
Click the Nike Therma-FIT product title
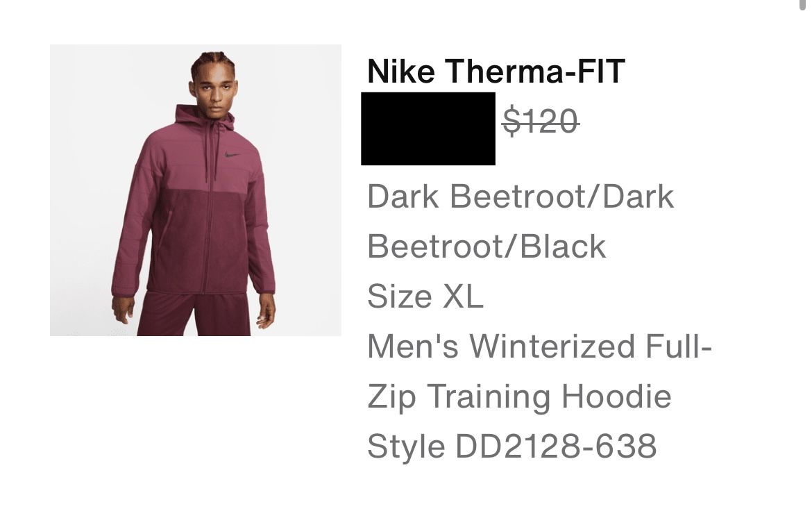[x=496, y=71]
